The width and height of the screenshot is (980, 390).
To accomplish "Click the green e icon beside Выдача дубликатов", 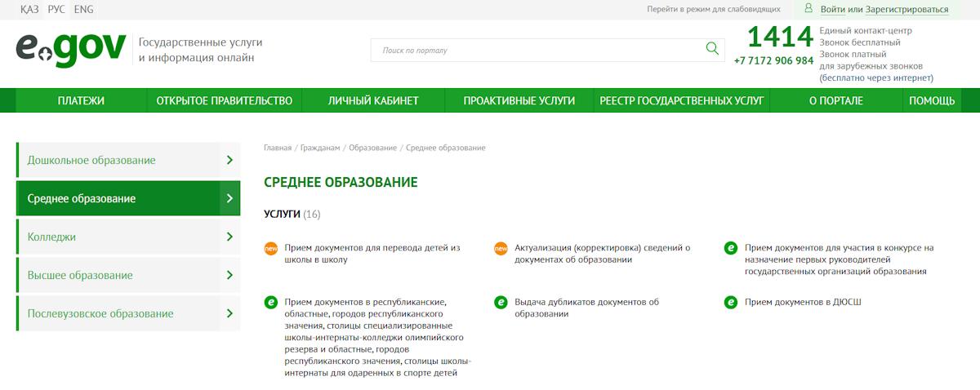I will [501, 303].
